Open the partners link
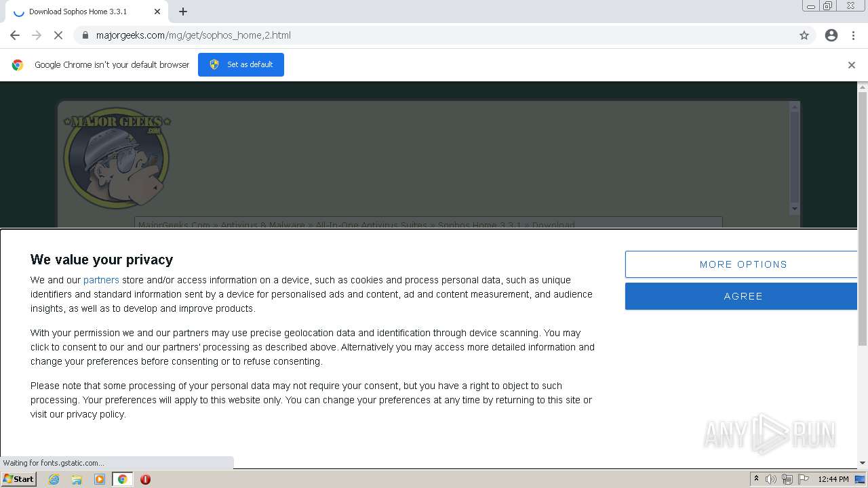 coord(101,280)
